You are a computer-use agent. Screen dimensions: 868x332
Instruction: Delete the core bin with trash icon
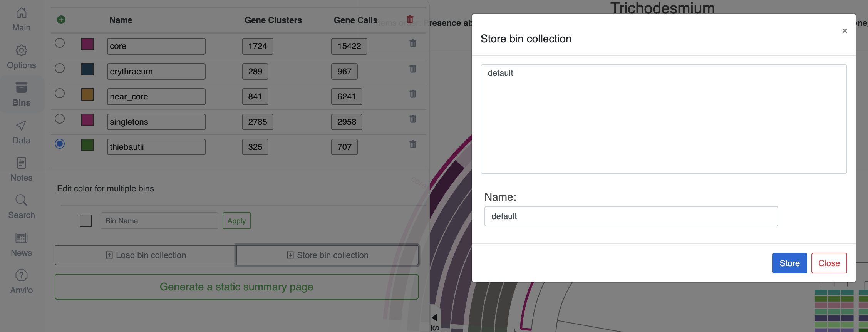[413, 44]
